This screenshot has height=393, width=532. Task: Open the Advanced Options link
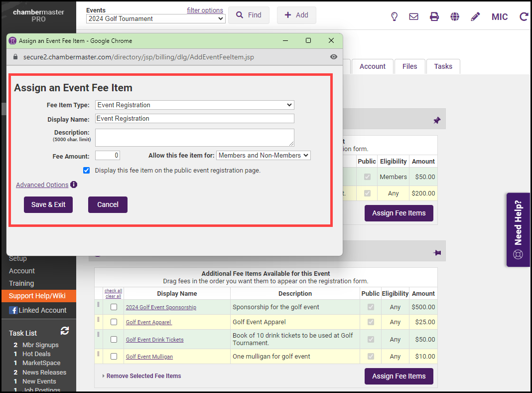(x=42, y=185)
